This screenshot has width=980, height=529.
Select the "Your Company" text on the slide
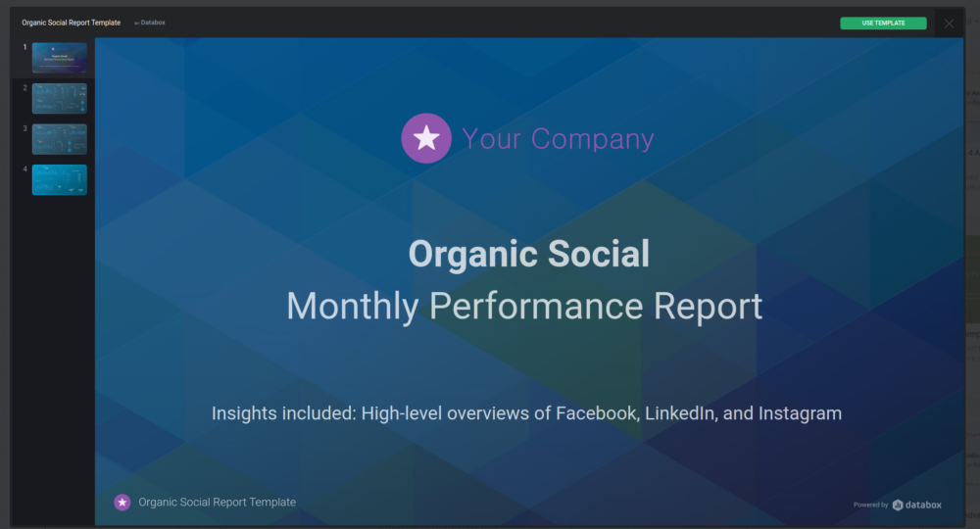[558, 139]
